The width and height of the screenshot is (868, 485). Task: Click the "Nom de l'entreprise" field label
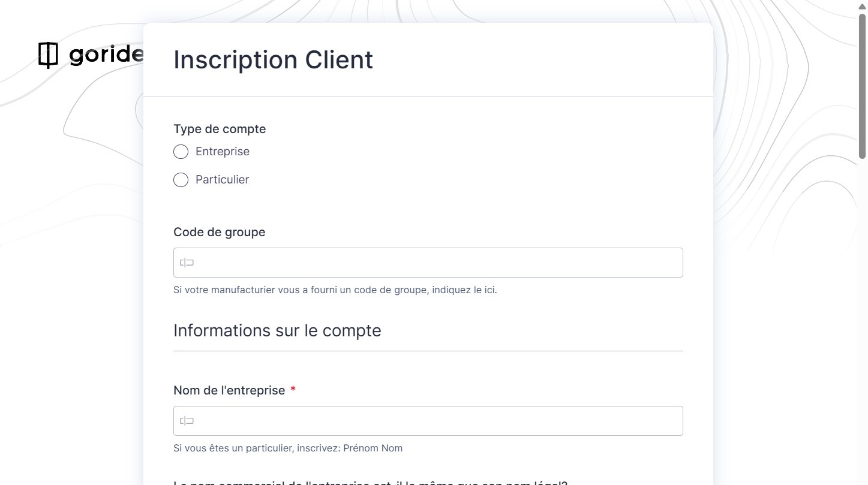229,390
